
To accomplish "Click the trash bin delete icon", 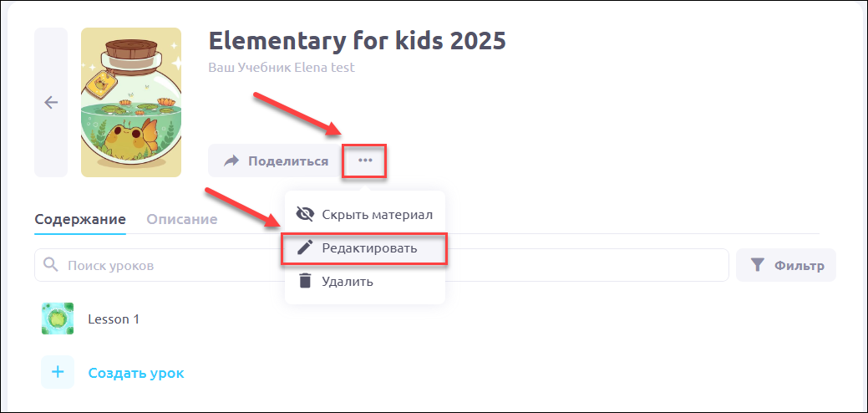I will point(305,282).
